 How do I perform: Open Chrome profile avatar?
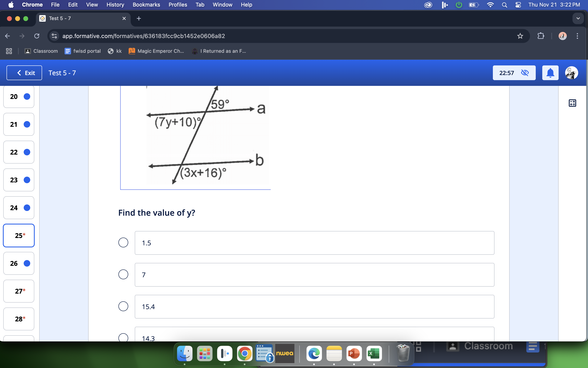click(x=562, y=36)
